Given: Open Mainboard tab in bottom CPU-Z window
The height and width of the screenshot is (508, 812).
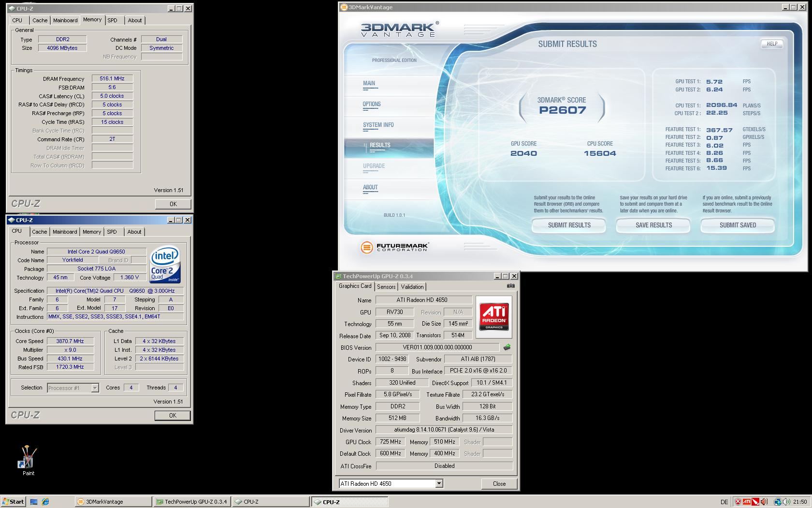Looking at the screenshot, I should [65, 232].
